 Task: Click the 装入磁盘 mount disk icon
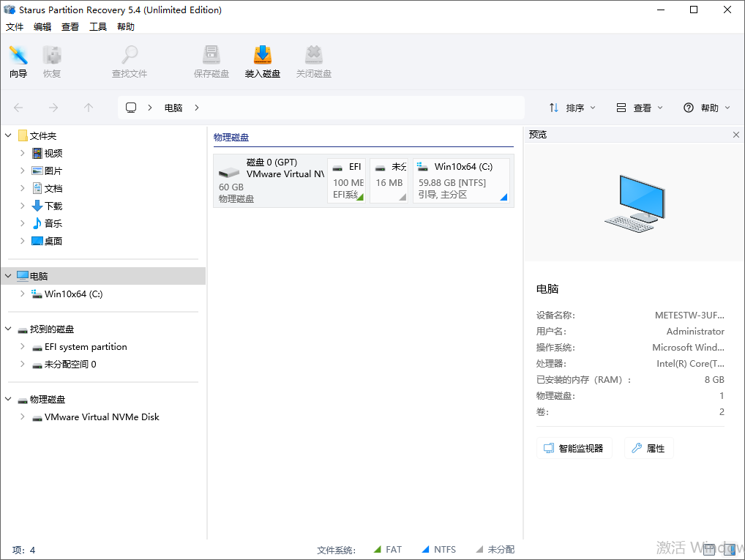tap(263, 61)
